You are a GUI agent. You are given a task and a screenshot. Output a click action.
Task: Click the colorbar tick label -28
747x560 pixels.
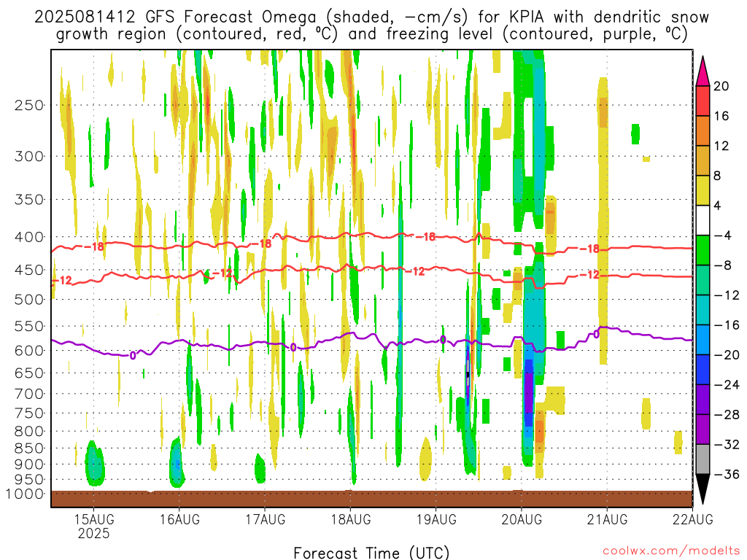tap(727, 414)
